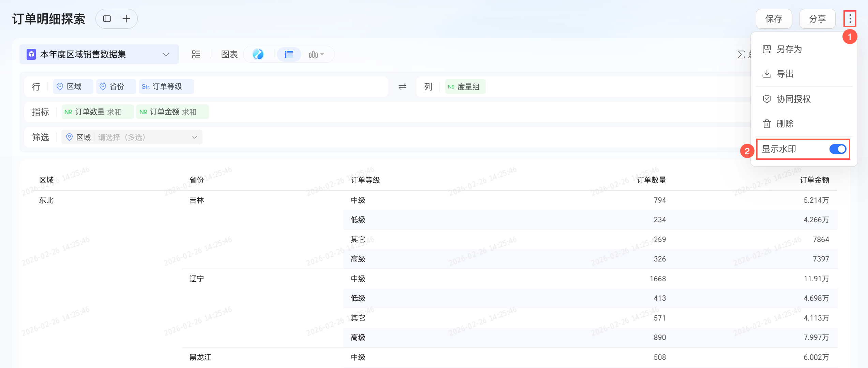This screenshot has width=868, height=368.
Task: Click the amount cell 7.997万
Action: (816, 338)
